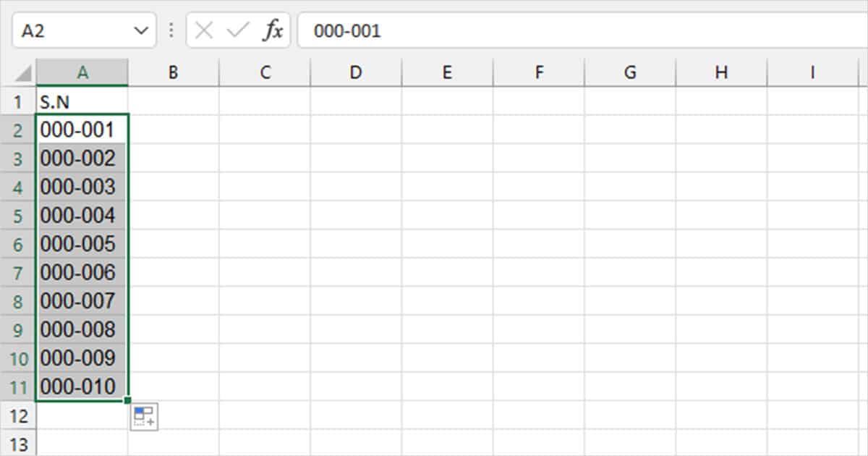
Task: Select cell with value 000-007
Action: click(x=82, y=302)
